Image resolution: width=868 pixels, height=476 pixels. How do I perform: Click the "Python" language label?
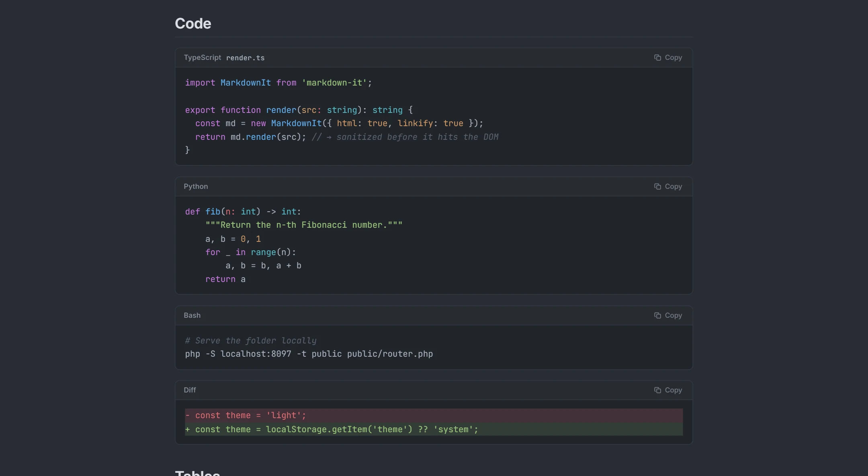196,186
